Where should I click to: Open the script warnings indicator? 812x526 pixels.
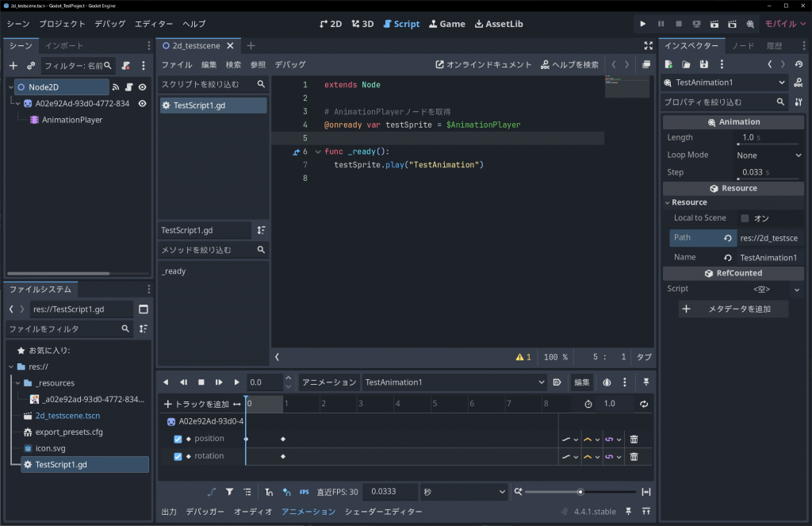[523, 357]
